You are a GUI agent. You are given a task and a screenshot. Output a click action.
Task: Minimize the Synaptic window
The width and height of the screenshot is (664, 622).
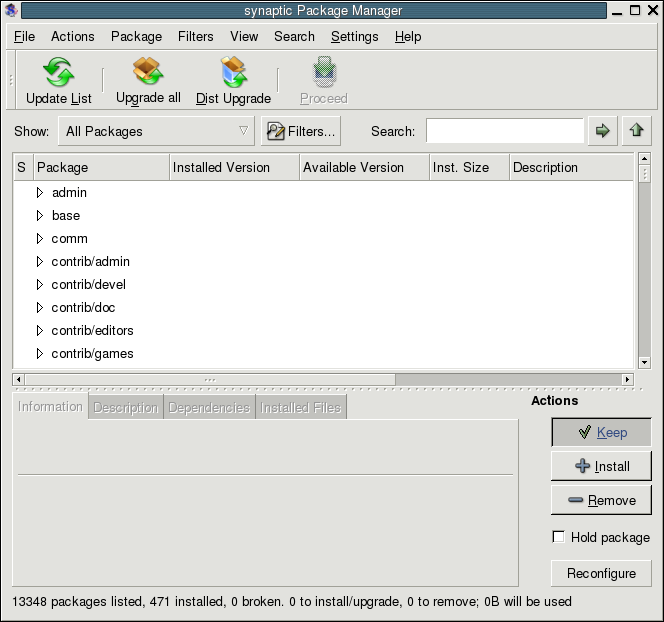coord(617,12)
